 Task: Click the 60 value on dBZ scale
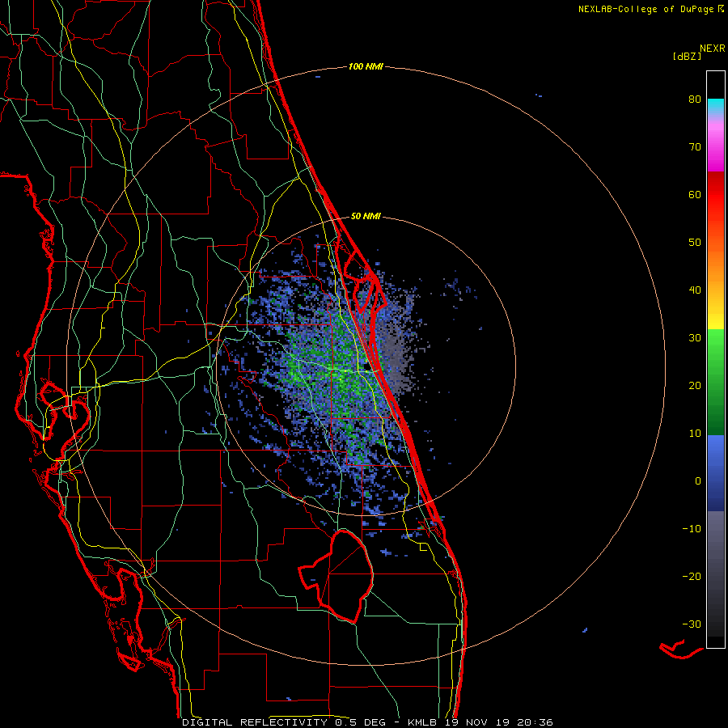pos(695,194)
